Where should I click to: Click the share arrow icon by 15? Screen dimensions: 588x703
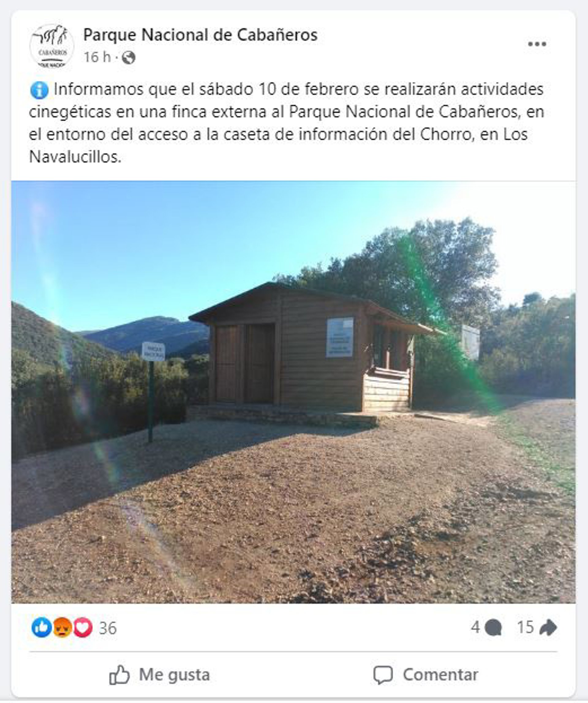click(548, 627)
